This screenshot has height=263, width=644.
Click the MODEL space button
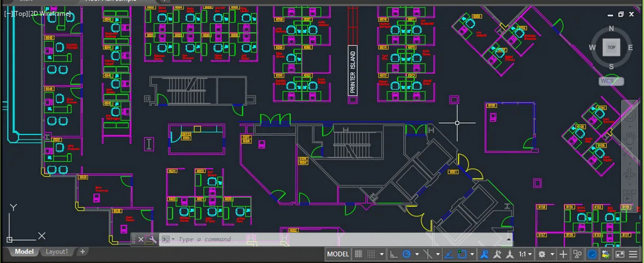point(338,254)
